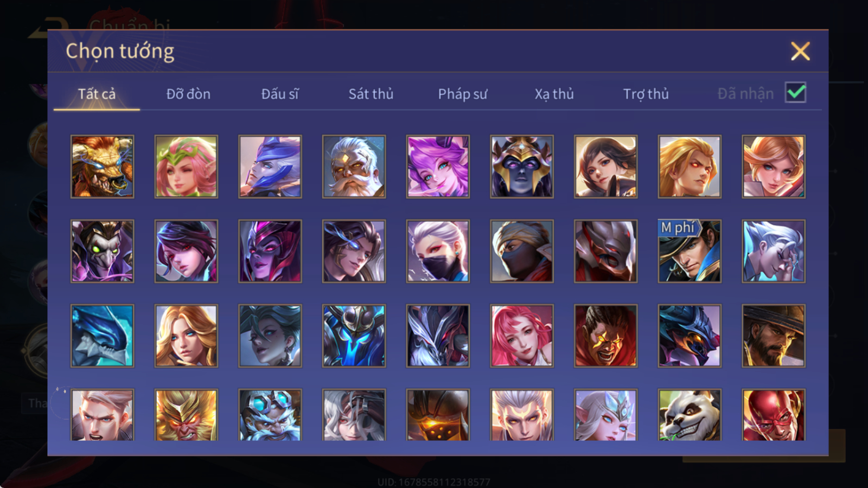The width and height of the screenshot is (868, 488).
Task: Select the golden bull hero portrait
Action: coord(102,166)
